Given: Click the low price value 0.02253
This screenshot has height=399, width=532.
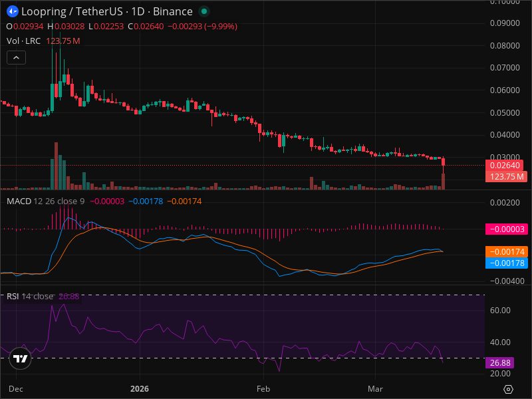Looking at the screenshot, I should coord(108,27).
